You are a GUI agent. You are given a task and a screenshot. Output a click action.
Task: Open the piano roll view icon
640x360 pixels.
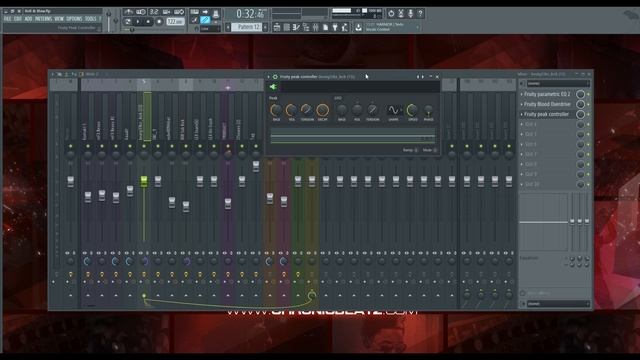(x=296, y=27)
